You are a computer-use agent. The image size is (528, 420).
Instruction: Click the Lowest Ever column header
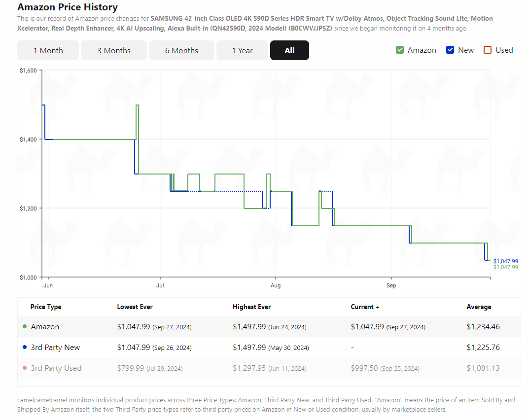coord(135,307)
